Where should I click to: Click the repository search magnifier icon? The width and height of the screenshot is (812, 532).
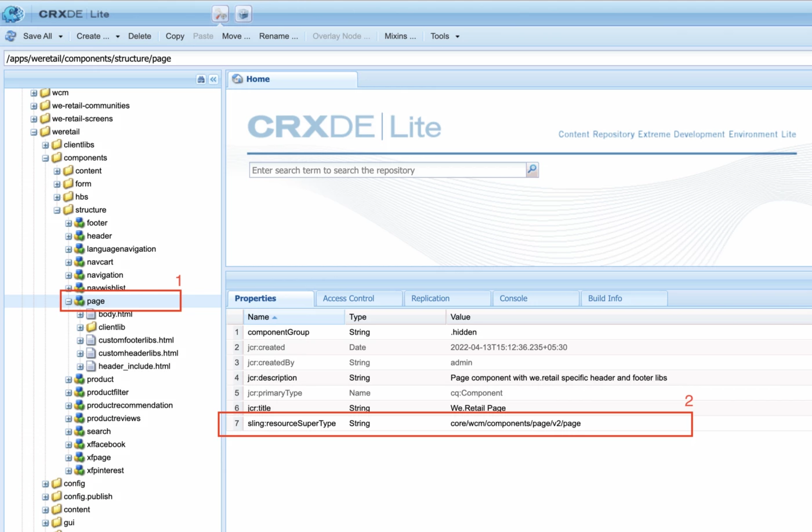point(532,169)
